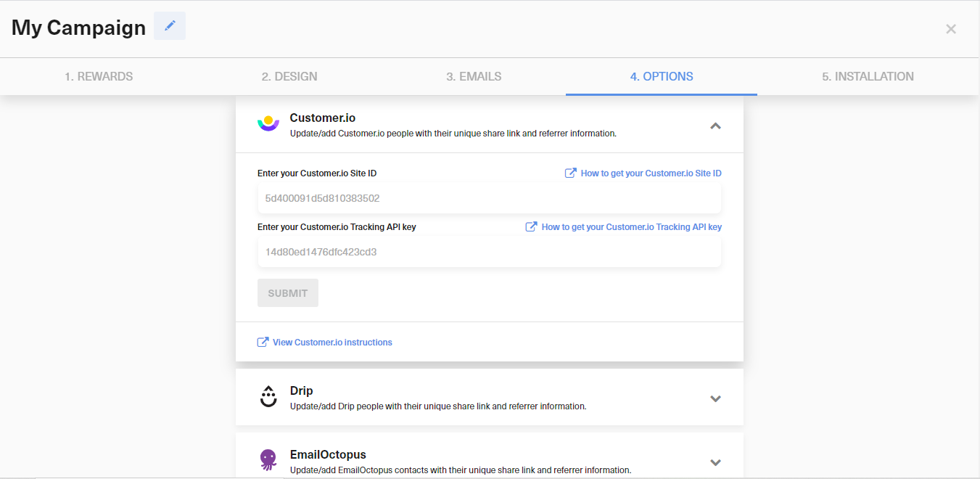
Task: Open the INSTALLATION tab
Action: click(x=868, y=76)
